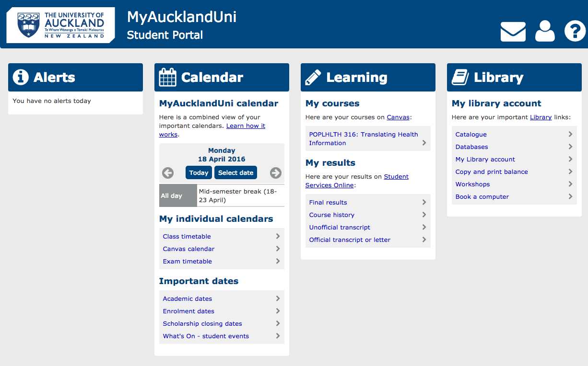Click the Calendar panel header icon

168,77
